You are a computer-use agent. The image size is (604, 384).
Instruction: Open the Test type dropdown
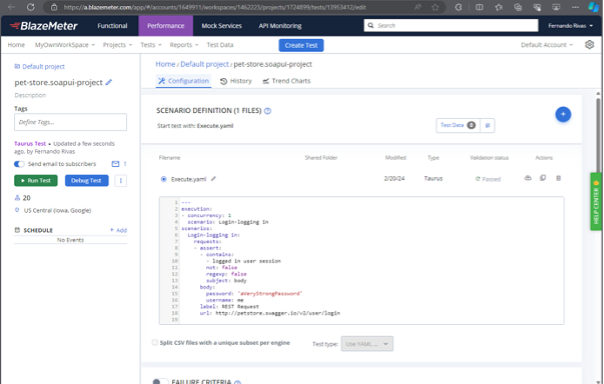click(367, 344)
